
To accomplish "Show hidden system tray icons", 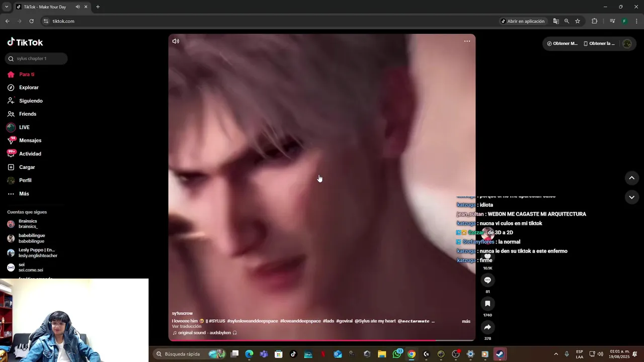I will pos(555,354).
